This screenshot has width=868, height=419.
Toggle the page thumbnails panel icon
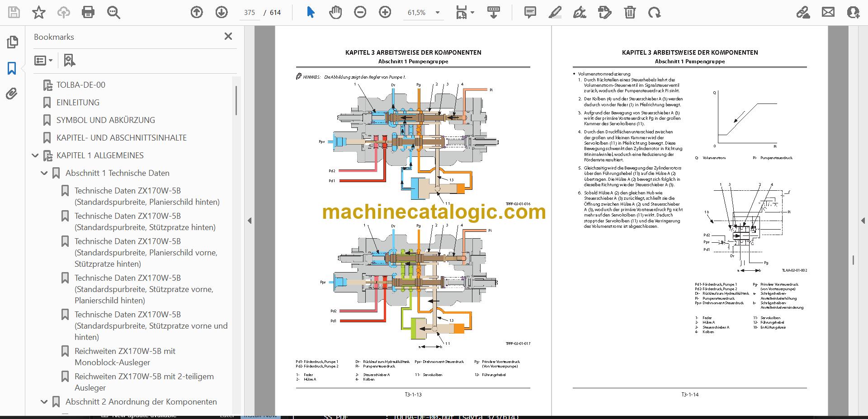pyautogui.click(x=12, y=42)
